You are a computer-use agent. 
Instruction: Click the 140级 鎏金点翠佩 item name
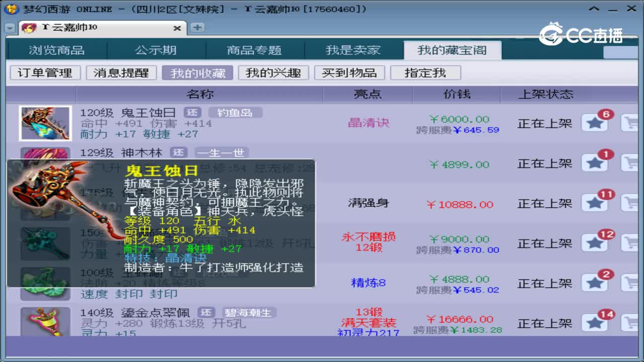(x=134, y=313)
